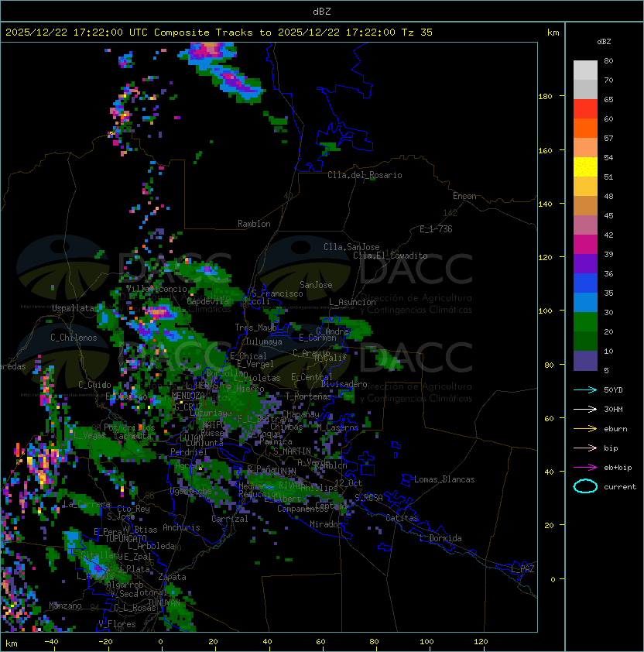
Task: Click the 60 km mark on the horizontal axis
Action: (x=320, y=642)
